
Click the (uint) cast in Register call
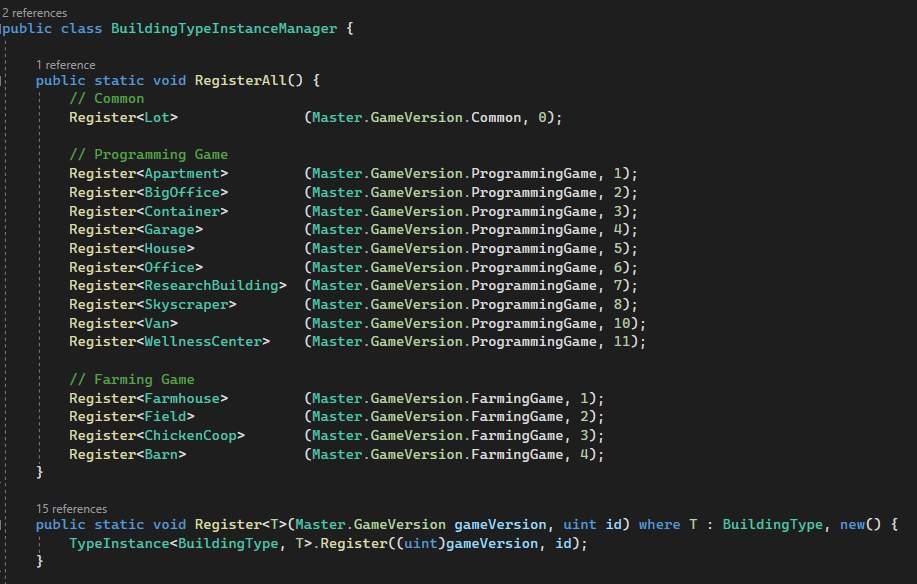(420, 543)
